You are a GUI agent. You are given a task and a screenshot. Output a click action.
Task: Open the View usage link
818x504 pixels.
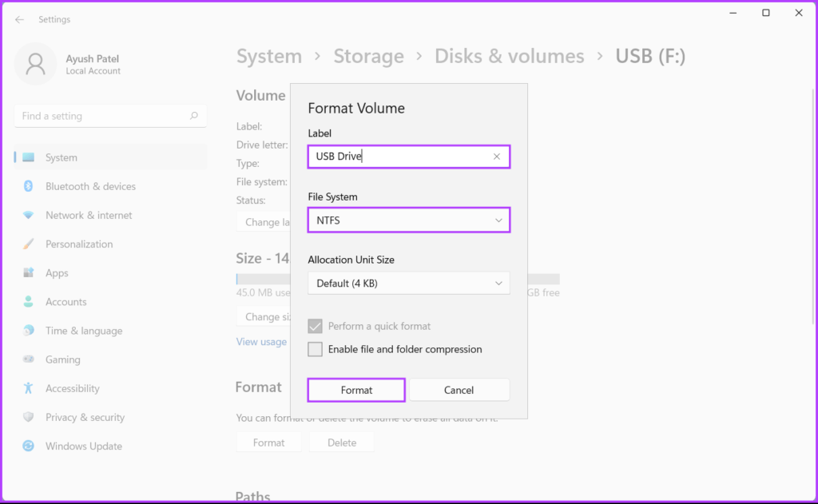click(261, 341)
